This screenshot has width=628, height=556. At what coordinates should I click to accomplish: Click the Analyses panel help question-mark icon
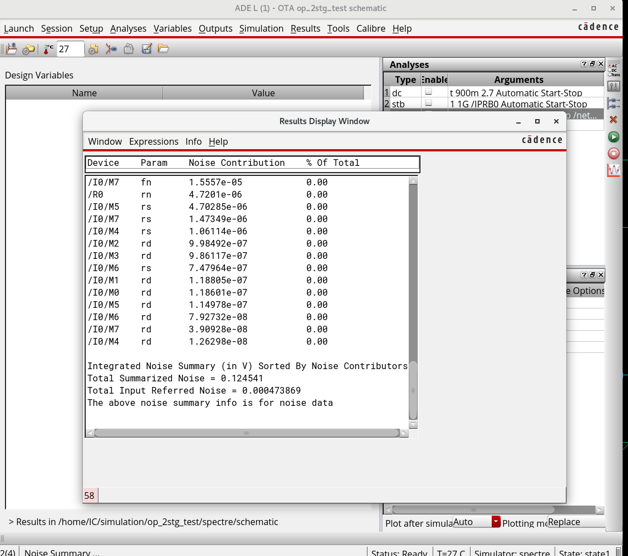pyautogui.click(x=584, y=64)
